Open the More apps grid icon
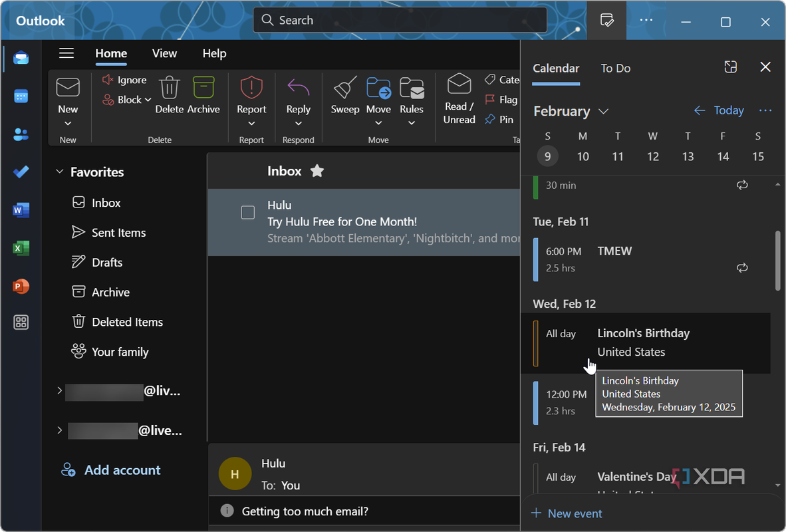Screen dimensions: 786x532 tap(21, 323)
